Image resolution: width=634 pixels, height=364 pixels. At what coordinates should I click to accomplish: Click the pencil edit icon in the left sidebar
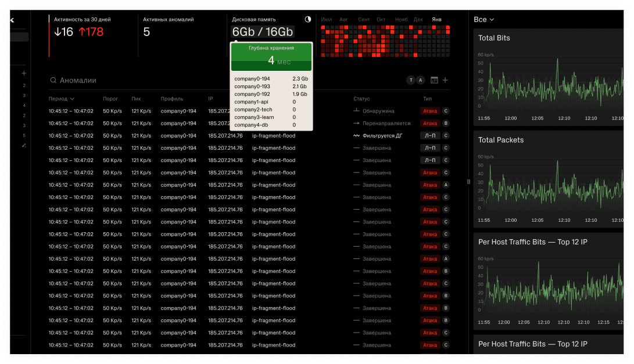(24, 145)
